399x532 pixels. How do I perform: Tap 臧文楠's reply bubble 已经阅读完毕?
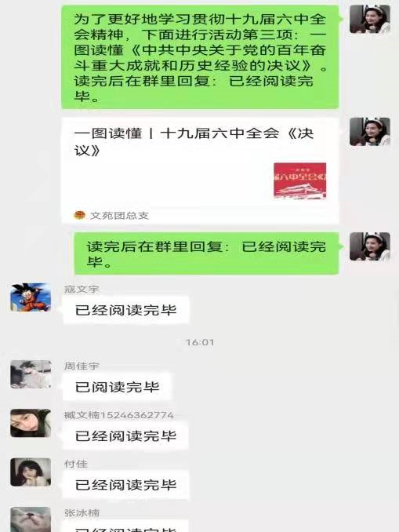[125, 436]
